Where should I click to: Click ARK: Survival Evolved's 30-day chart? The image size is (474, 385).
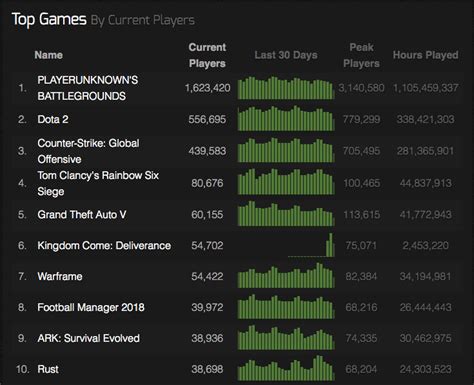click(x=286, y=337)
